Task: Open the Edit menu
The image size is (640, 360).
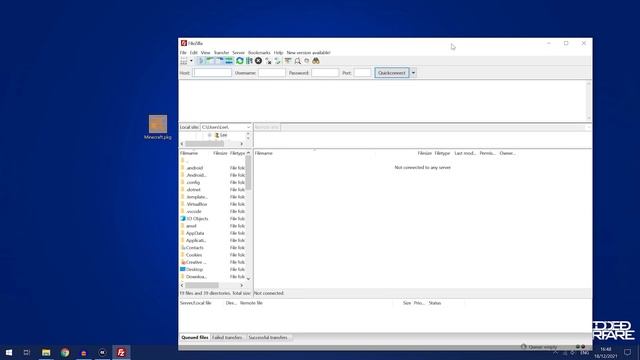Action: coord(193,53)
